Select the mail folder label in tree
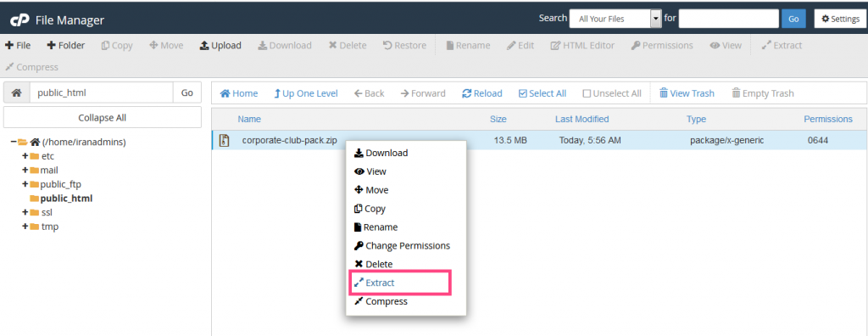This screenshot has width=868, height=336. tap(49, 171)
